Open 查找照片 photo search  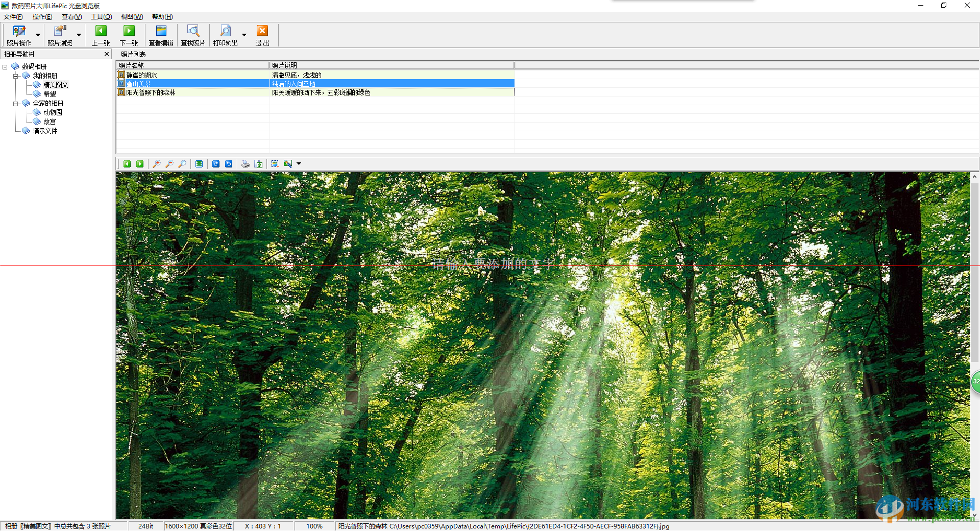[x=192, y=35]
